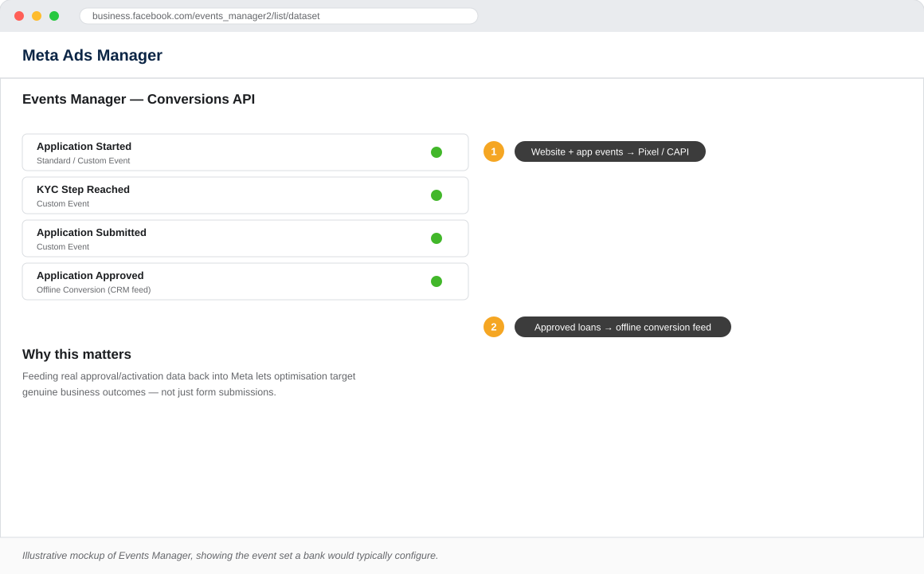Viewport: 924px width, 574px height.
Task: Open the Application Started event card
Action: tap(245, 152)
